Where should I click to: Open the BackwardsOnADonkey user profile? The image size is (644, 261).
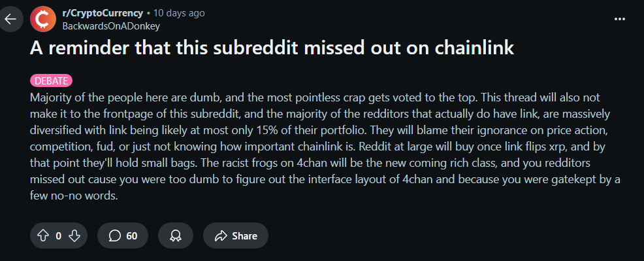111,26
